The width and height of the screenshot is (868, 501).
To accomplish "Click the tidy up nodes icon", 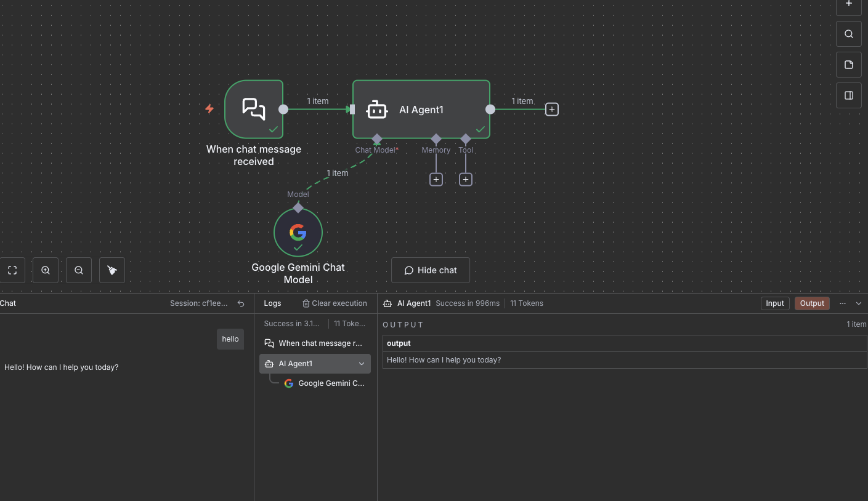I will 112,270.
